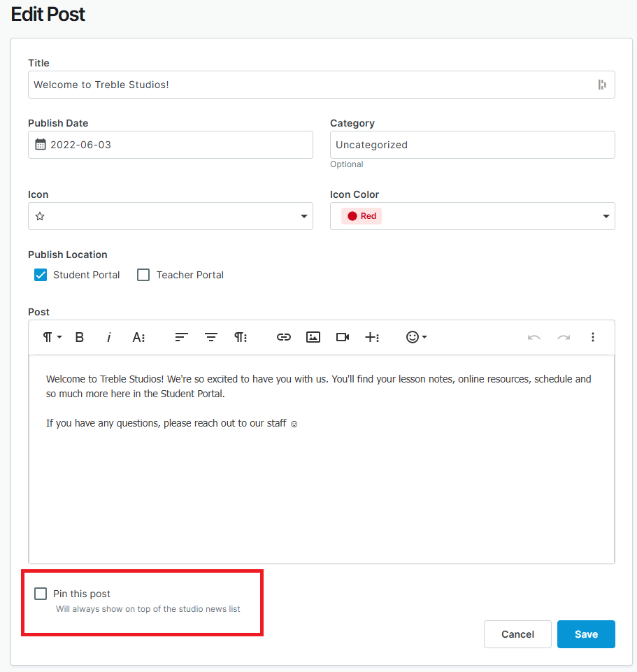Click the smiley emoji in post text
Viewport: 637px width, 672px height.
[294, 424]
